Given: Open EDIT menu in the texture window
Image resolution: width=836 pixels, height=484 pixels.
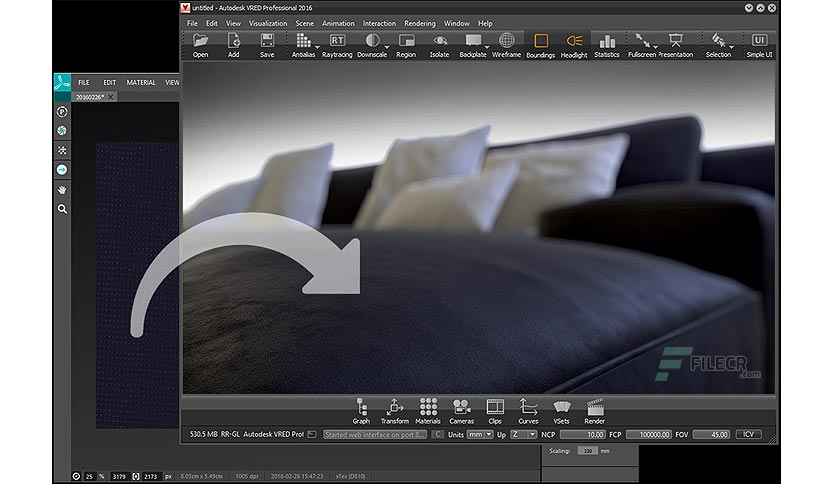Looking at the screenshot, I should click(x=109, y=83).
